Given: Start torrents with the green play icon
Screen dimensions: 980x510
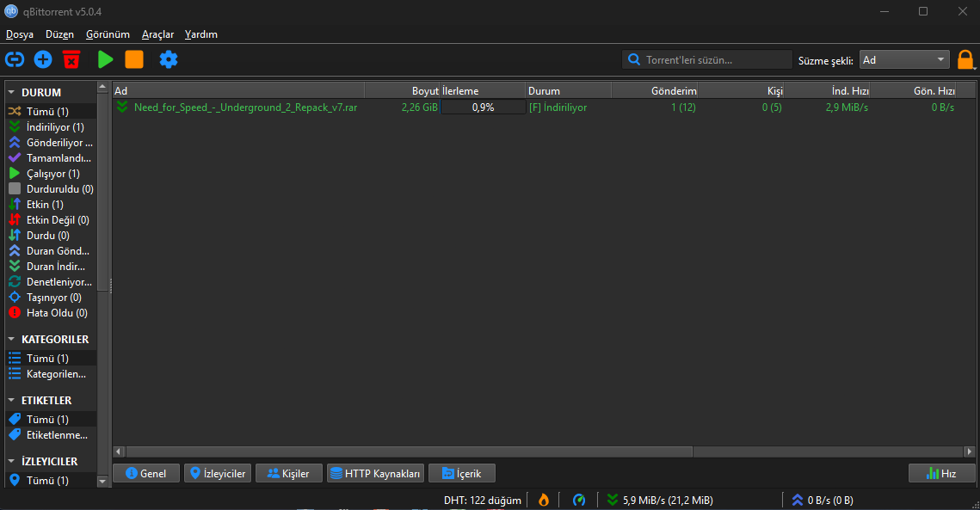Looking at the screenshot, I should (x=105, y=59).
